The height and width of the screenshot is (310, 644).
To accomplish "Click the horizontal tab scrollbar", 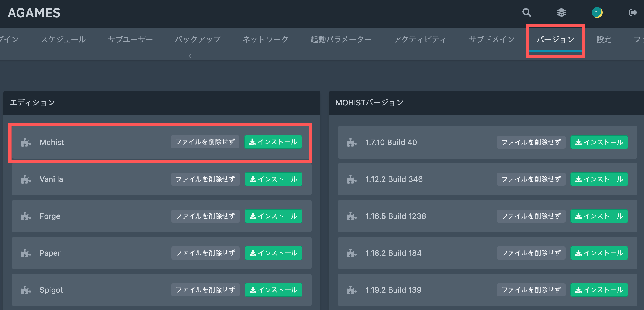I will pos(353,56).
